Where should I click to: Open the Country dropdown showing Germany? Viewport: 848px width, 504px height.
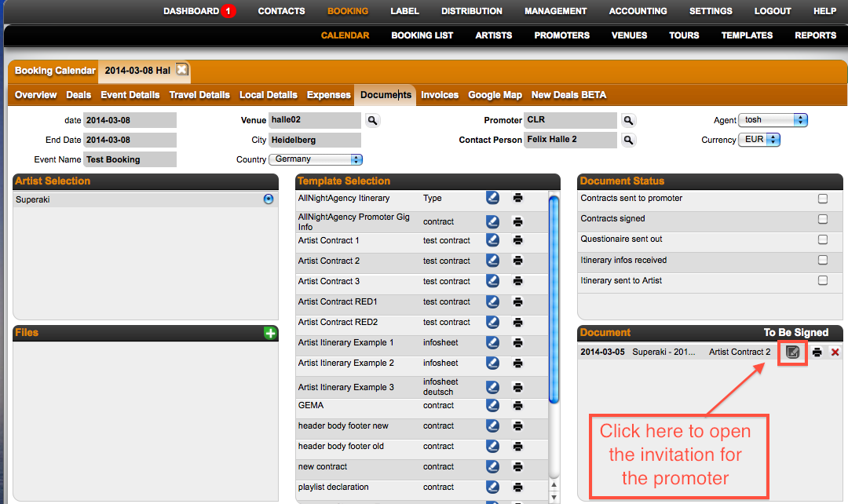tap(316, 159)
